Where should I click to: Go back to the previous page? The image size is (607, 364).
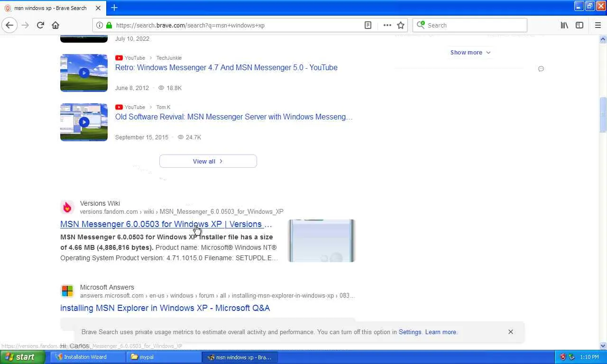(x=9, y=25)
